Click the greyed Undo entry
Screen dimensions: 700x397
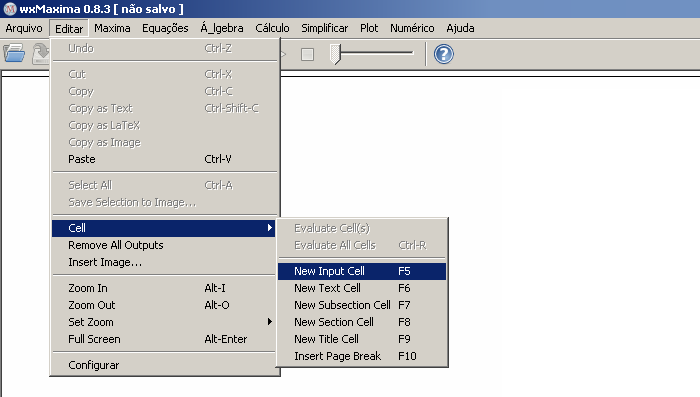(164, 48)
